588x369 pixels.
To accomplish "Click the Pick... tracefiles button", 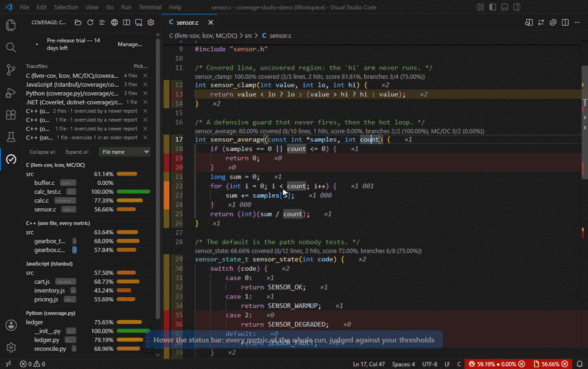I will pos(141,66).
